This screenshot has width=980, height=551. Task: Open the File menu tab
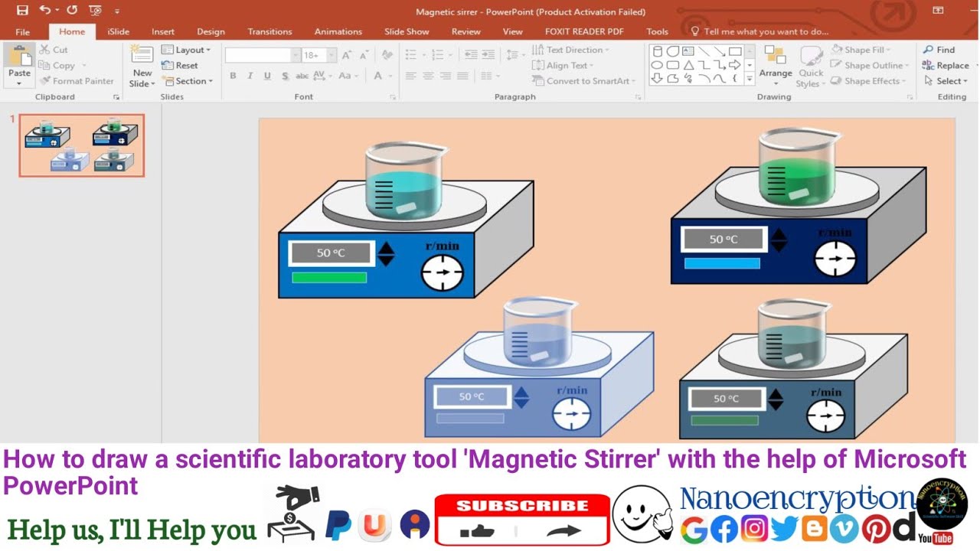tap(23, 31)
